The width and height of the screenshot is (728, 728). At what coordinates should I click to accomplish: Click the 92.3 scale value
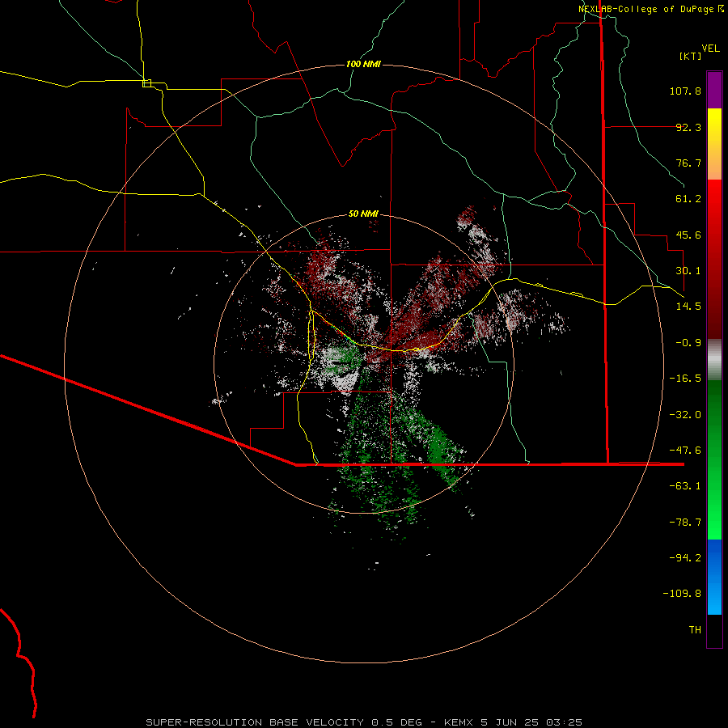pos(688,127)
